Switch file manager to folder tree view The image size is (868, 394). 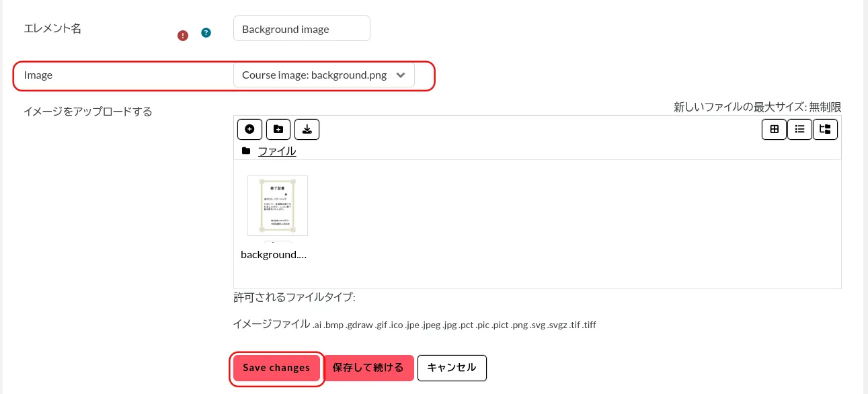(x=825, y=129)
